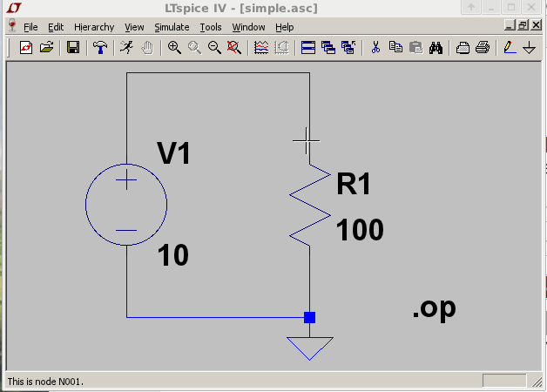Open the Tools menu
547x392 pixels.
point(211,27)
